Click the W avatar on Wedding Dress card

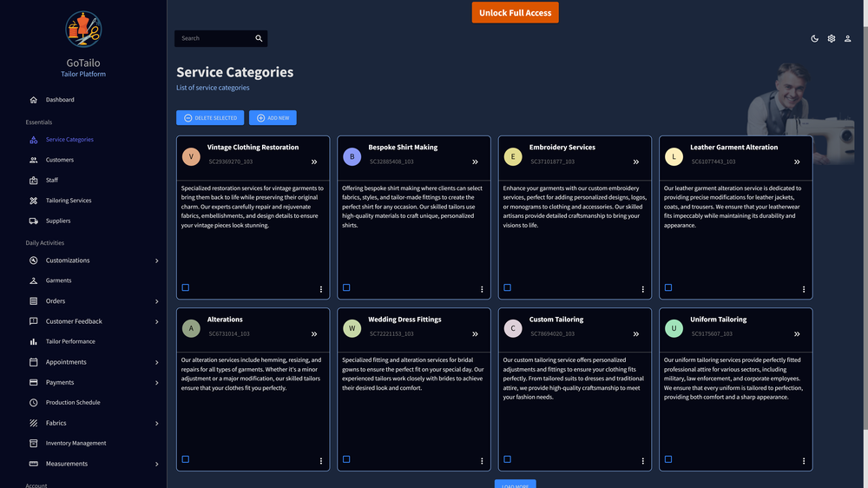(352, 328)
